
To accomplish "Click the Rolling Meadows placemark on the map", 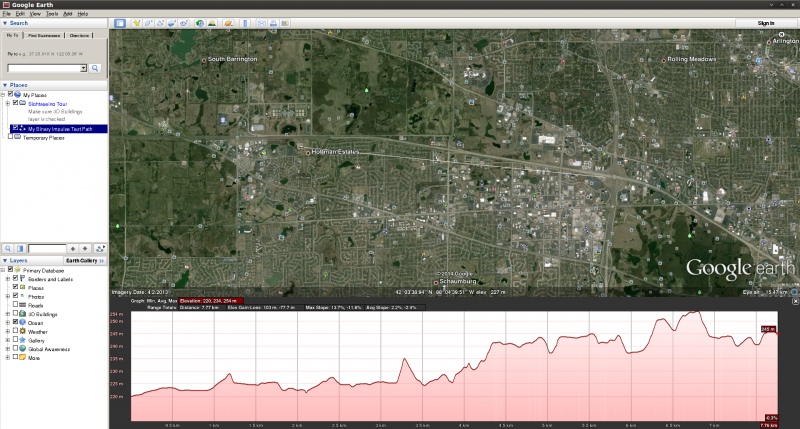I will click(x=663, y=60).
